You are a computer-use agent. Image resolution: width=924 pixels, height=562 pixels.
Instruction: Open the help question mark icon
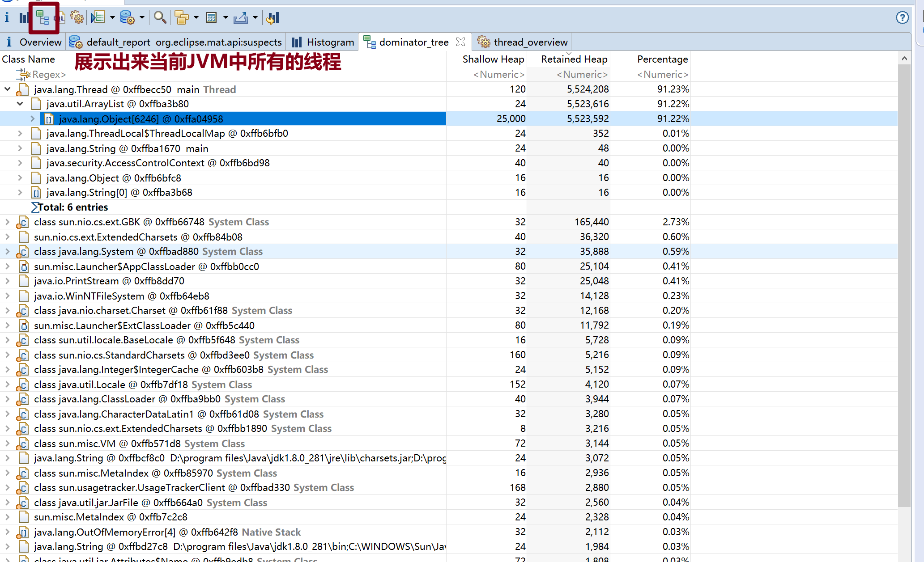pos(902,18)
